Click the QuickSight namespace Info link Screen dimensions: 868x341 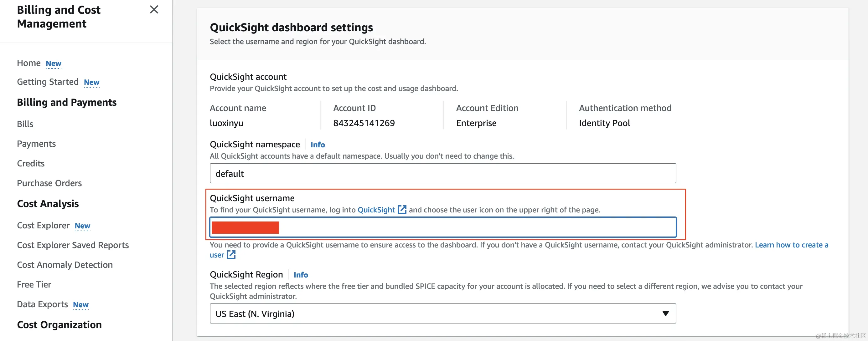[x=317, y=145]
